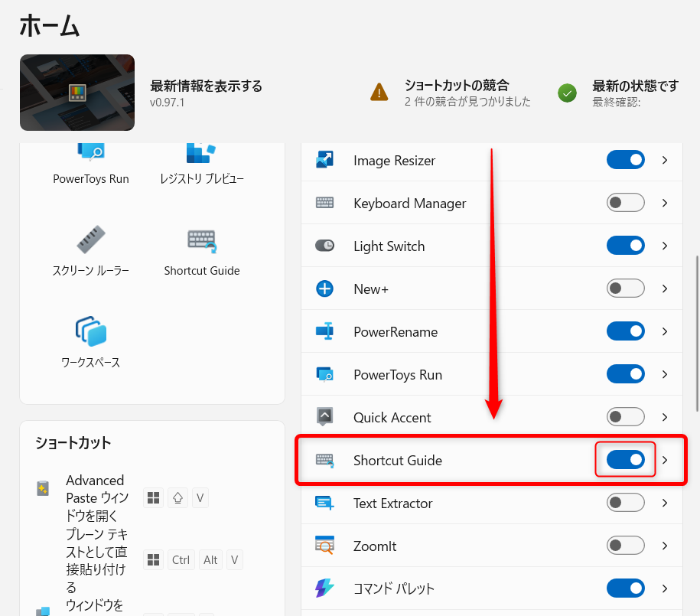Enable the Keyboard Manager toggle
Screen dimensions: 700x616
(x=625, y=202)
